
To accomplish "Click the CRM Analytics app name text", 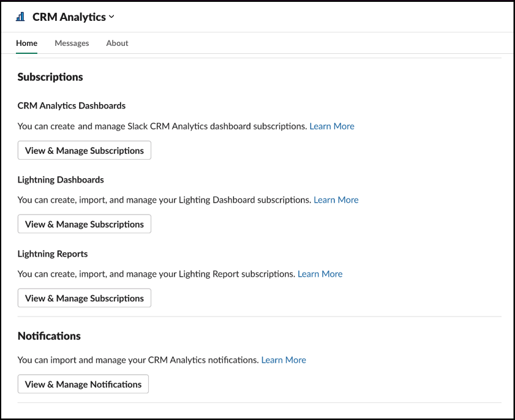I will (69, 17).
